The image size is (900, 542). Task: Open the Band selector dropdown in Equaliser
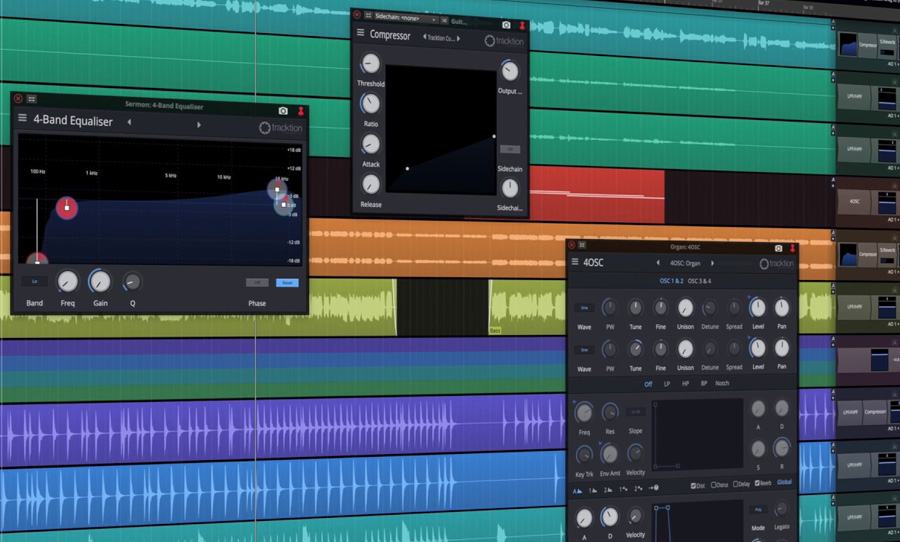[x=34, y=281]
